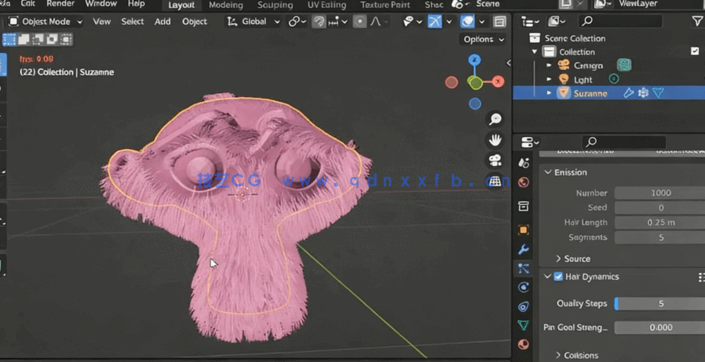Open the gizmo settings dropdown arrow
The height and width of the screenshot is (362, 705).
[x=448, y=22]
